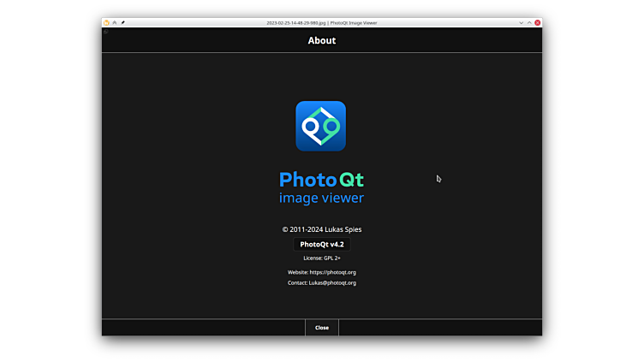Close the window with the red X
Viewport: 644px width, 362px height.
538,22
